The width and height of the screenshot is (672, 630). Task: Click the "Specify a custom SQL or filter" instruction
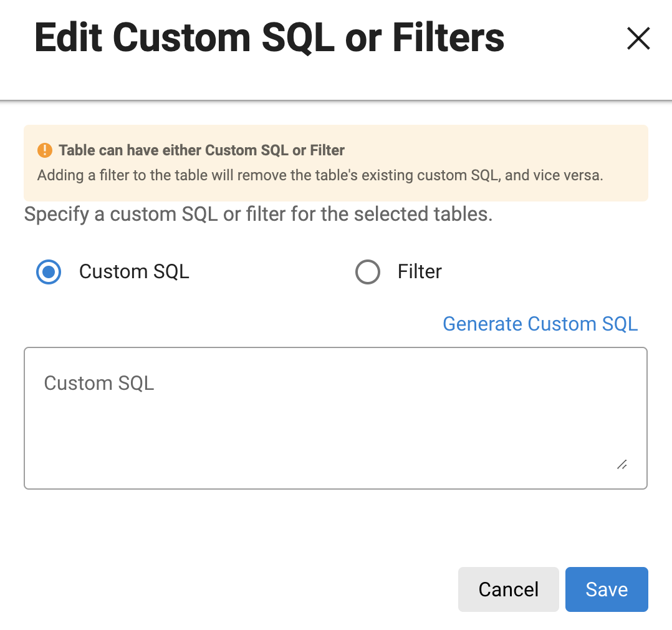click(258, 215)
